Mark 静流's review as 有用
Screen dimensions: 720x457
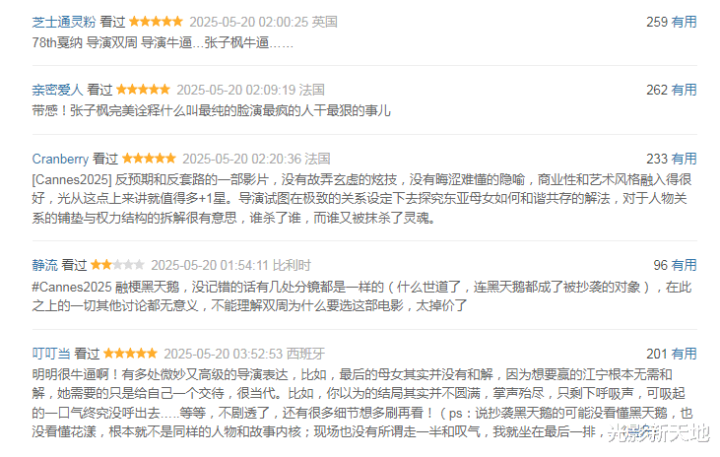coord(684,265)
